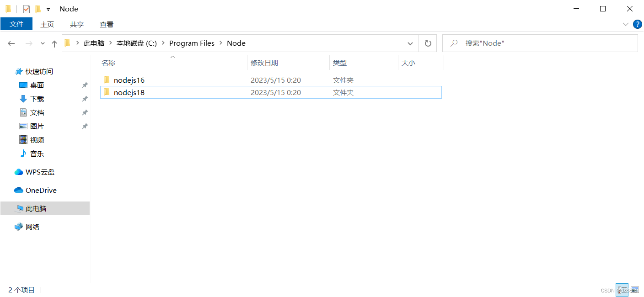Click Program Files in the breadcrumb path
This screenshot has width=644, height=297.
tap(192, 43)
